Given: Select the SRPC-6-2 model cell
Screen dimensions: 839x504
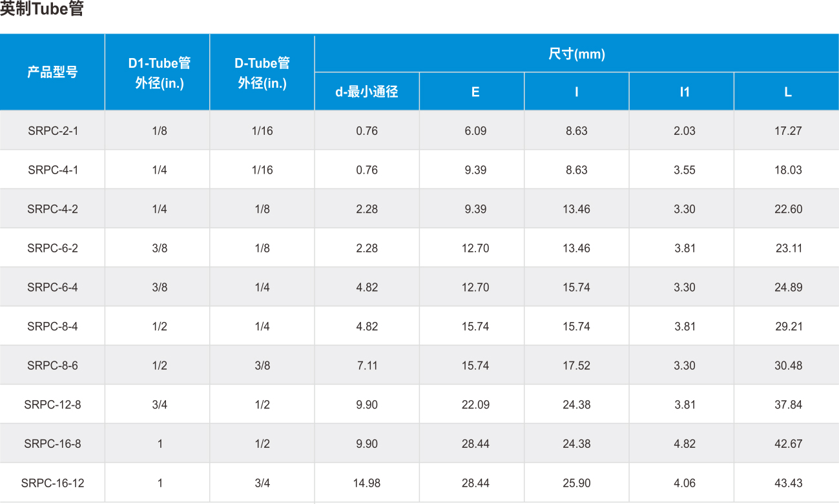Looking at the screenshot, I should click(x=53, y=248).
